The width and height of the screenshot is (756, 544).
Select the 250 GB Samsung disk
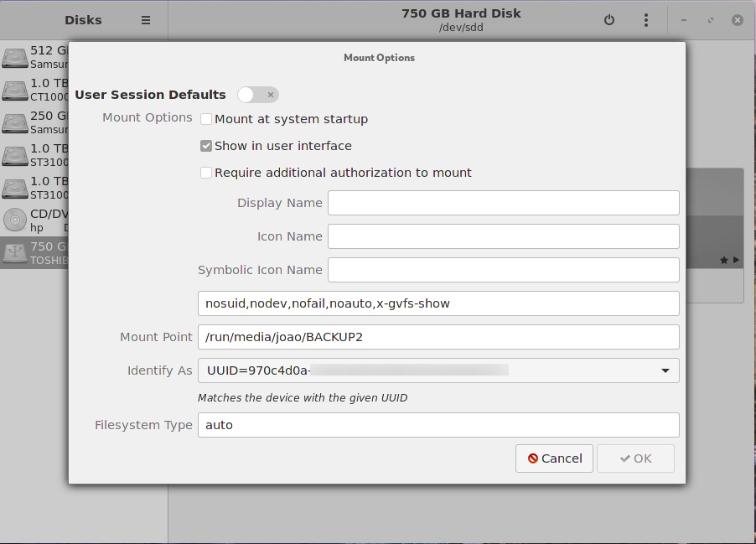34,122
